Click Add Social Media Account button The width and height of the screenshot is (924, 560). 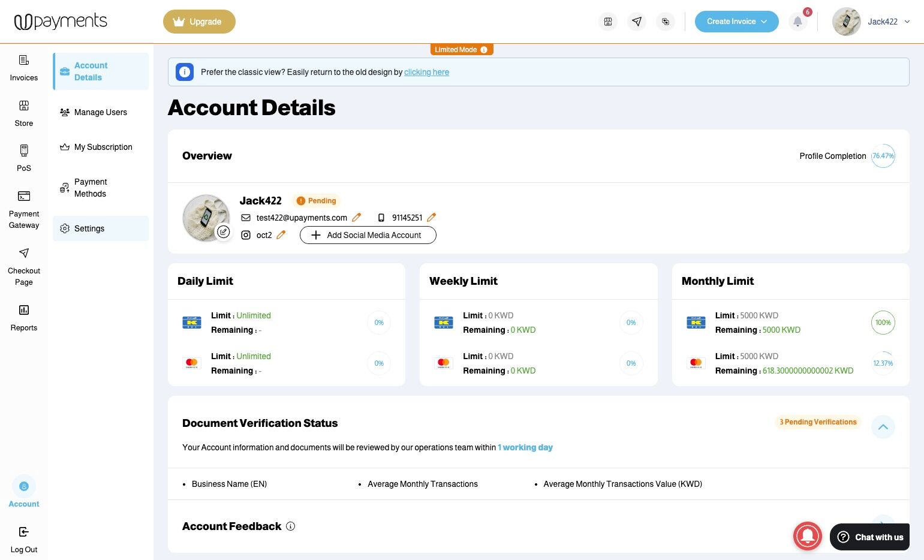point(368,235)
